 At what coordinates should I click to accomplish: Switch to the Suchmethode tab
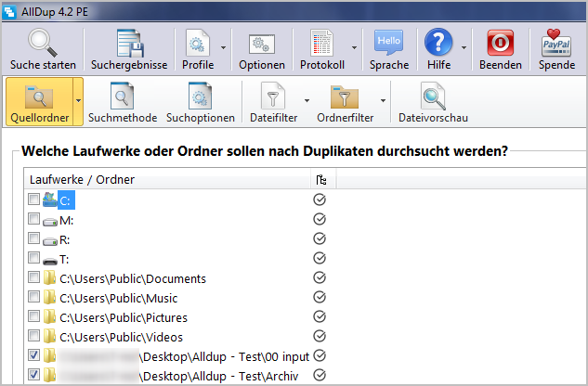tap(123, 102)
